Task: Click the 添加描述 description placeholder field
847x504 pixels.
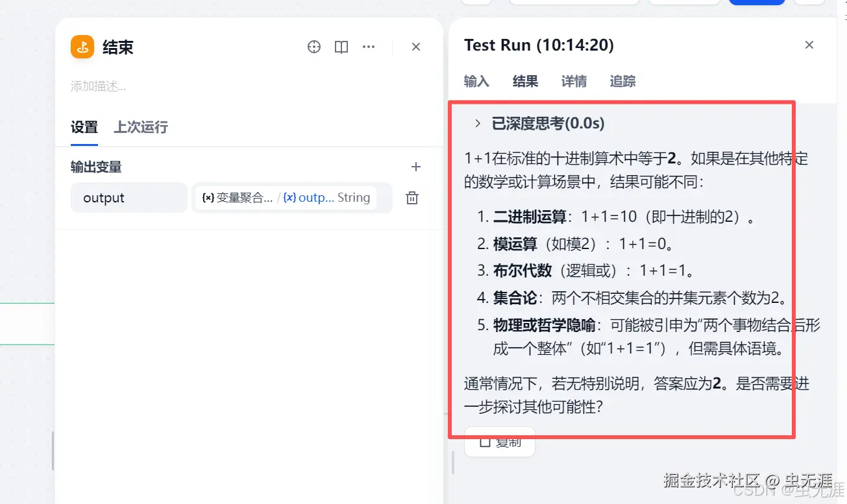Action: pyautogui.click(x=98, y=86)
